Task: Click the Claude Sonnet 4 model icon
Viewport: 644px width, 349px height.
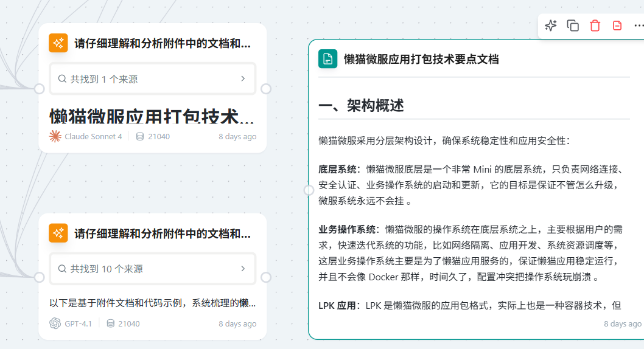Action: (55, 137)
